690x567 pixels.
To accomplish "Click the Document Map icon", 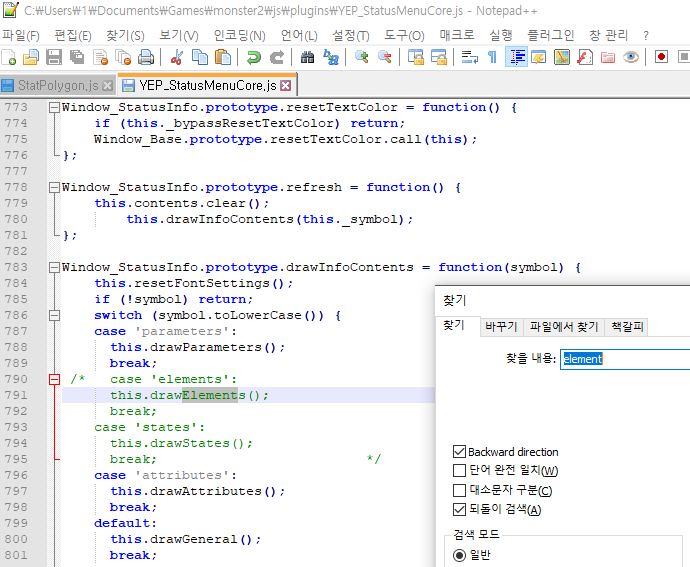I will pyautogui.click(x=562, y=57).
